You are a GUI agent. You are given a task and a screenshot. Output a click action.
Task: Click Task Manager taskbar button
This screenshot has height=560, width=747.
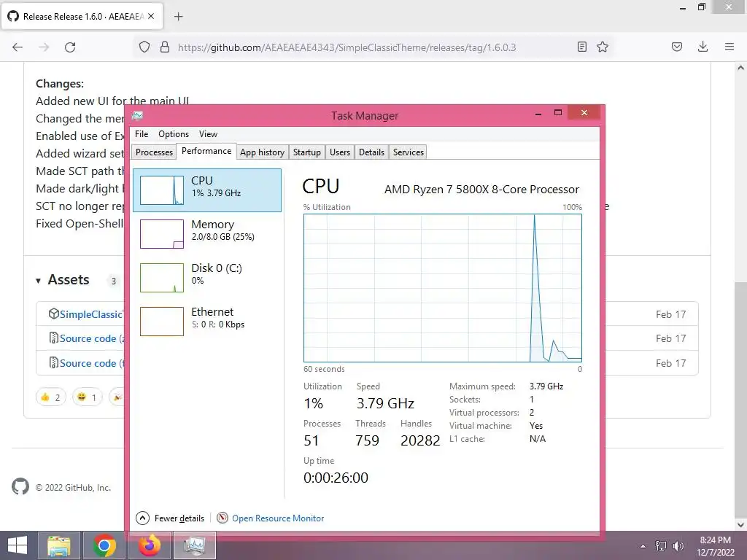194,545
